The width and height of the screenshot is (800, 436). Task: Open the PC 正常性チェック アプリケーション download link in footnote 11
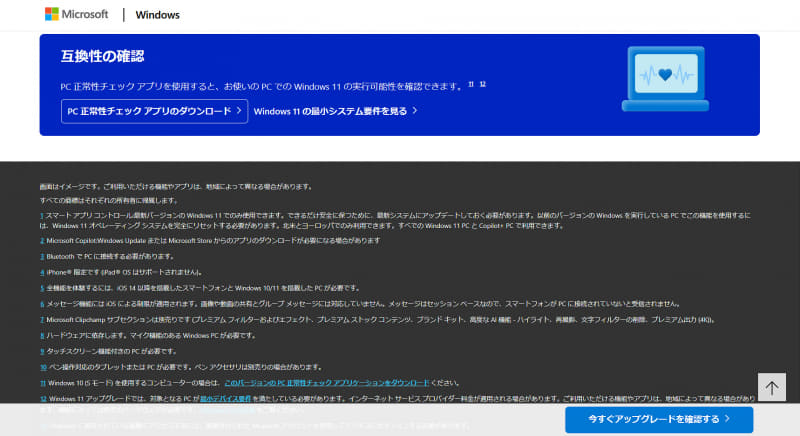[x=327, y=382]
